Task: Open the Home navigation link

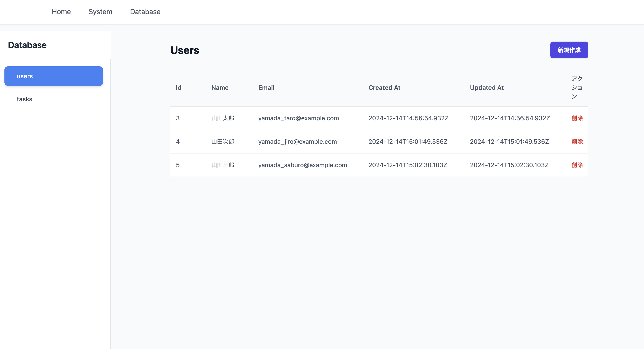Action: (x=61, y=12)
